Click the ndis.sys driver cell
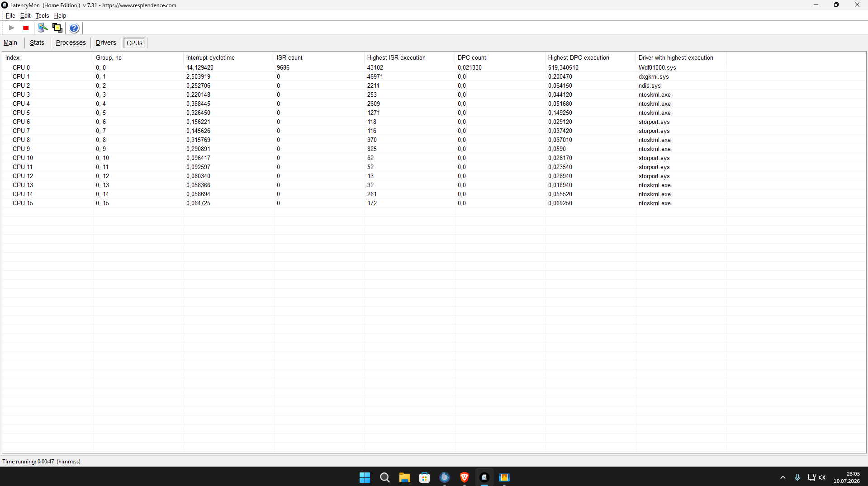The height and width of the screenshot is (486, 868). tap(650, 85)
